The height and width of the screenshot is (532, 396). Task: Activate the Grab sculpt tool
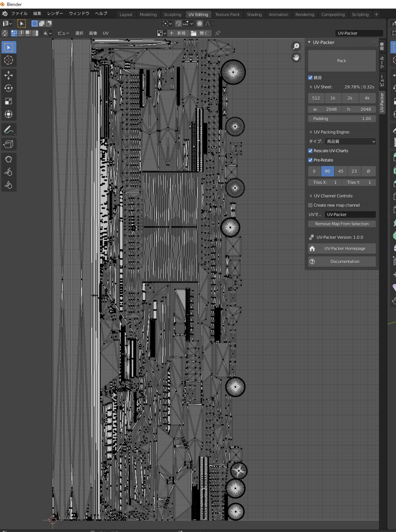pyautogui.click(x=9, y=160)
